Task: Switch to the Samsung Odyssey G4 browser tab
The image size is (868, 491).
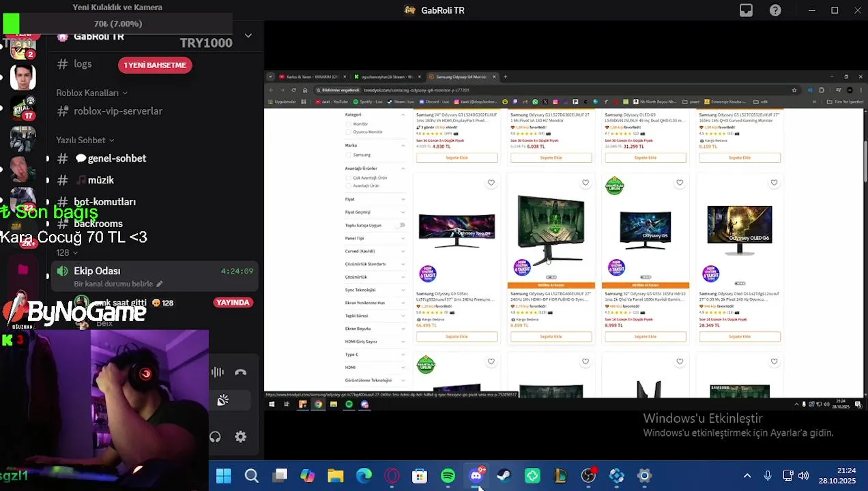Action: 463,77
